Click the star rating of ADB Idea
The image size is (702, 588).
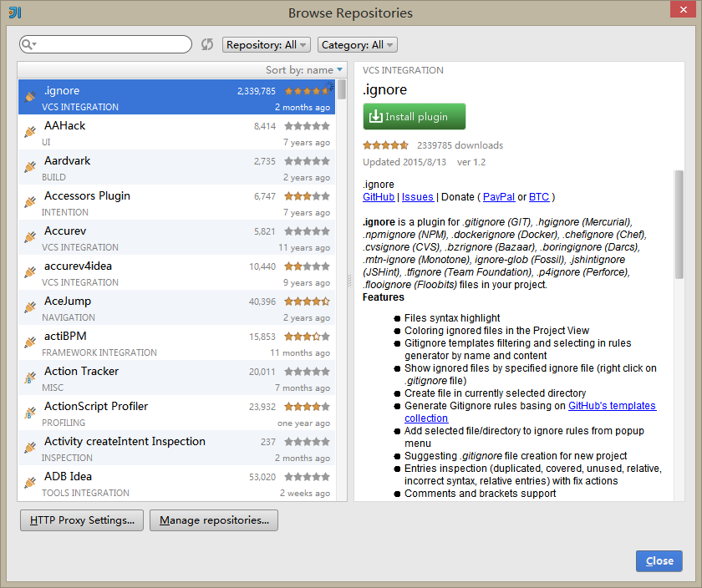pyautogui.click(x=308, y=477)
